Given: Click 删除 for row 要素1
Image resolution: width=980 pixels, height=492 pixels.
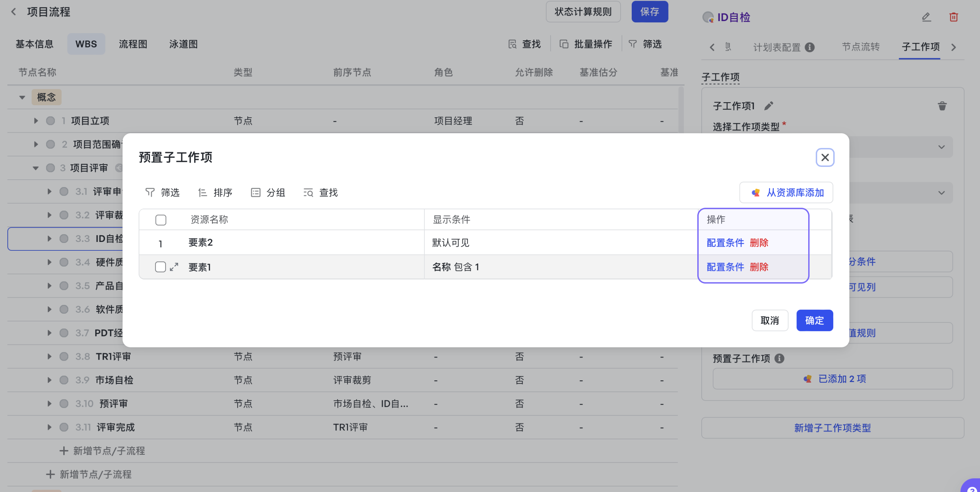Looking at the screenshot, I should pyautogui.click(x=759, y=267).
